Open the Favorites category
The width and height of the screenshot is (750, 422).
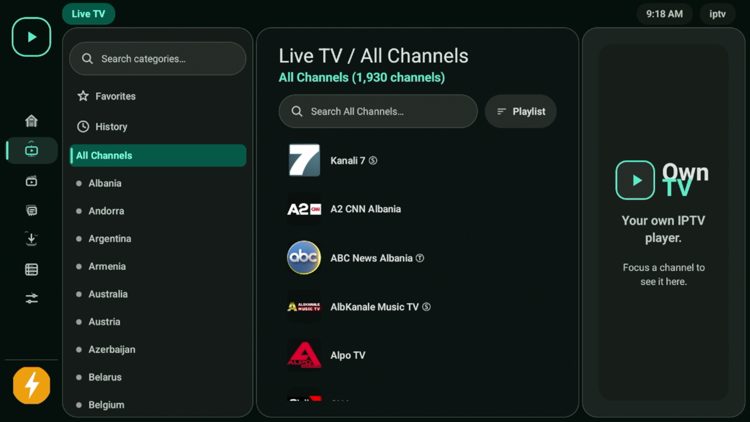[x=158, y=96]
